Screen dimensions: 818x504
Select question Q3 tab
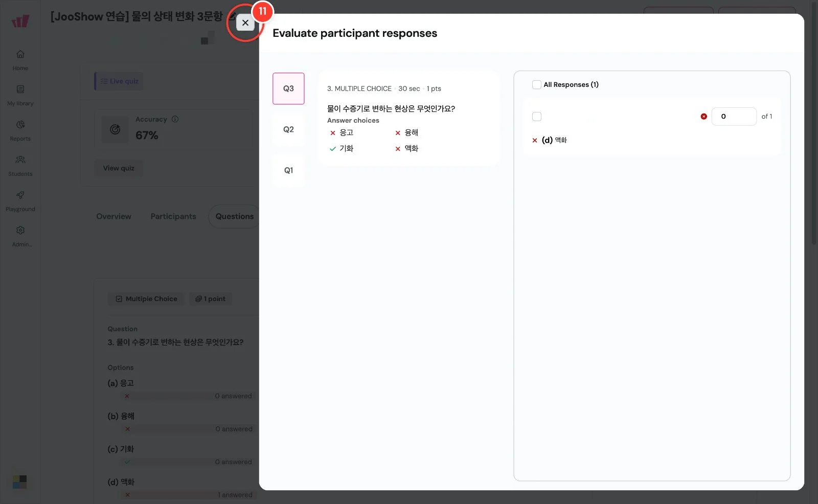point(288,88)
